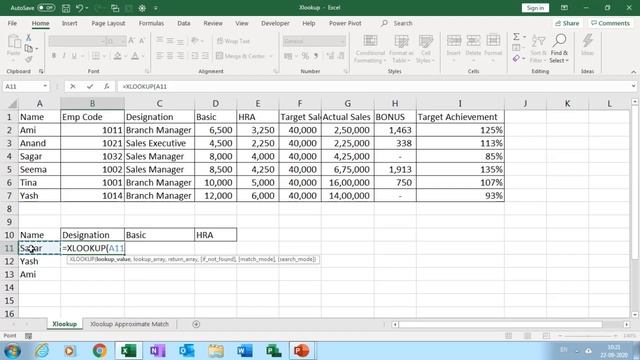The height and width of the screenshot is (360, 640).
Task: Open the Font Color dropdown arrow
Action: pyautogui.click(x=142, y=56)
